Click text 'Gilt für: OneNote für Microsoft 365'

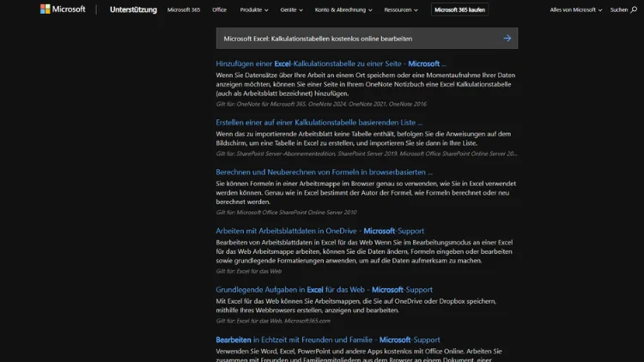click(x=321, y=104)
